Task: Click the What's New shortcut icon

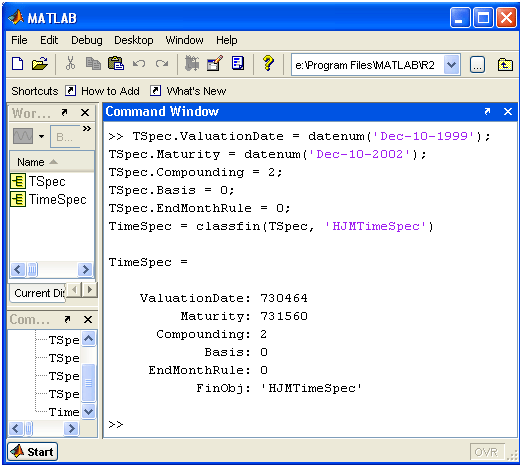Action: (x=155, y=91)
